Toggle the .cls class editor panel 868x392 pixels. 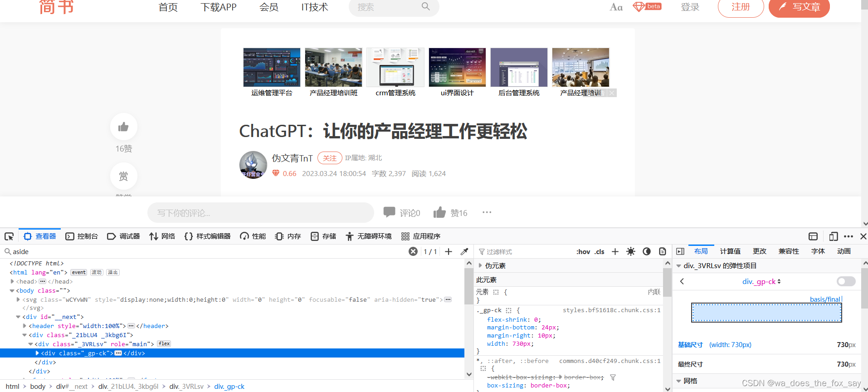click(600, 252)
